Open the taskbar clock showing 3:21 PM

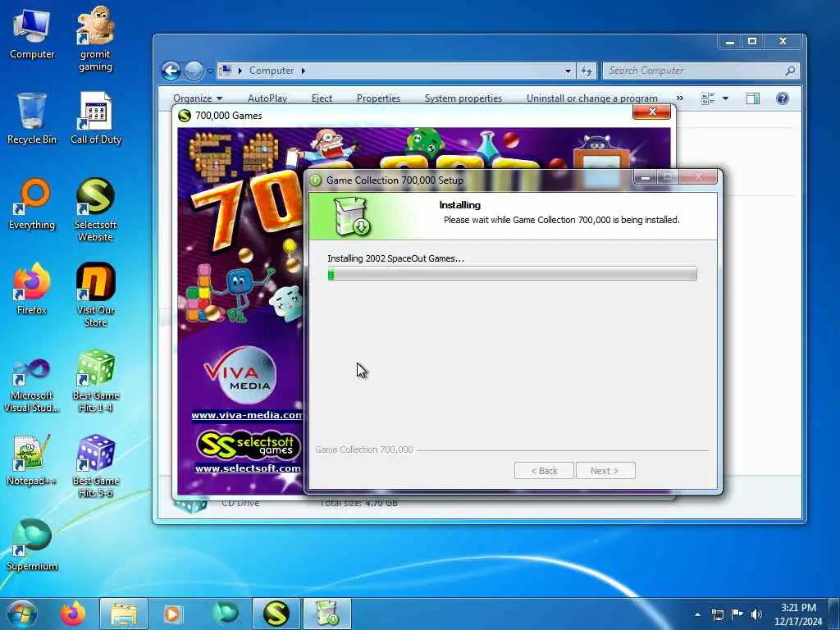pyautogui.click(x=798, y=614)
